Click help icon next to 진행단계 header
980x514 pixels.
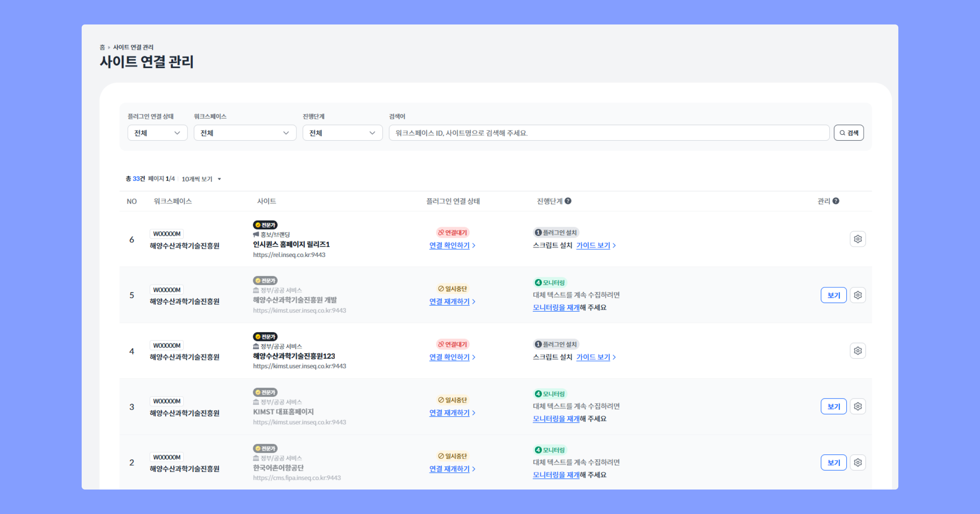pos(568,201)
